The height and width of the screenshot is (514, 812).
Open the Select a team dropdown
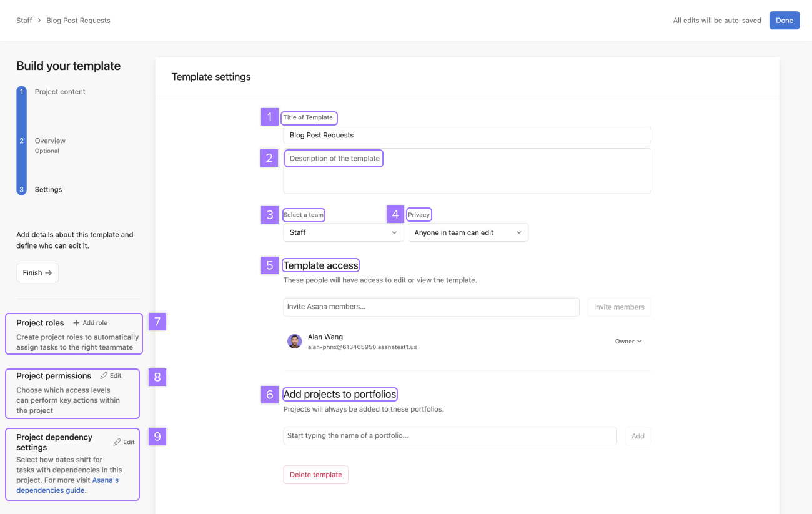point(343,232)
